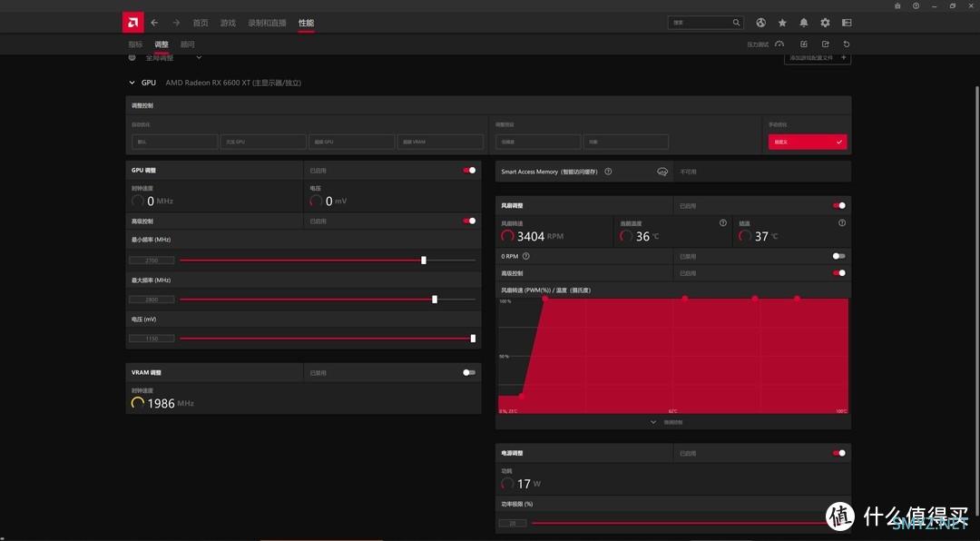
Task: Click the rightmost fan curve point
Action: pyautogui.click(x=797, y=299)
